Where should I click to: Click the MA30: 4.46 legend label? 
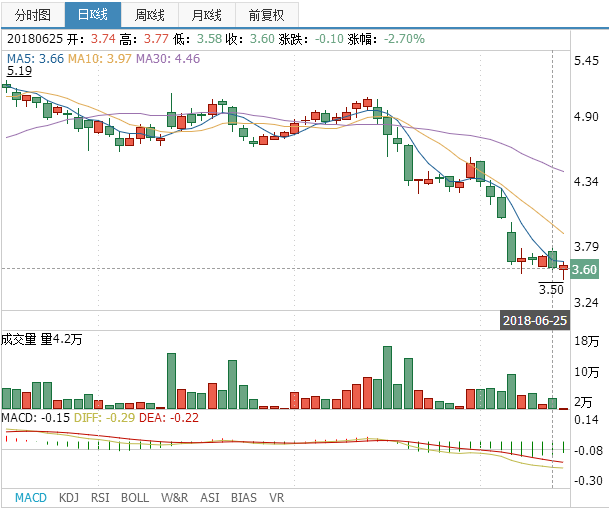(x=168, y=59)
